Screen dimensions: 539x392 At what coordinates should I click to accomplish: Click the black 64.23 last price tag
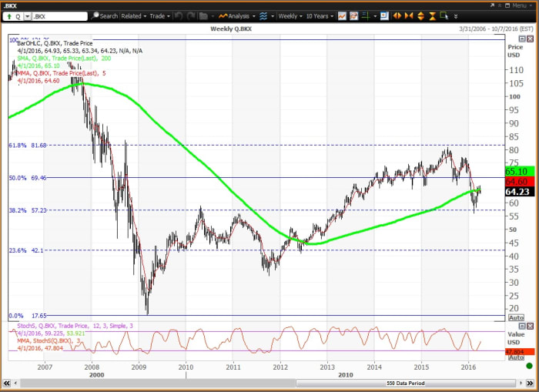pyautogui.click(x=520, y=192)
